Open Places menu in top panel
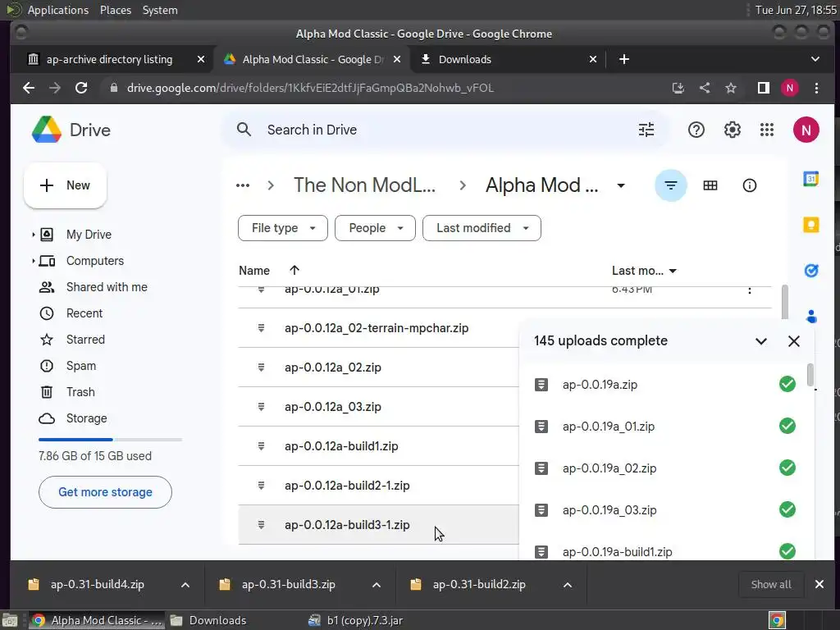Viewport: 840px width, 630px height. tap(116, 10)
